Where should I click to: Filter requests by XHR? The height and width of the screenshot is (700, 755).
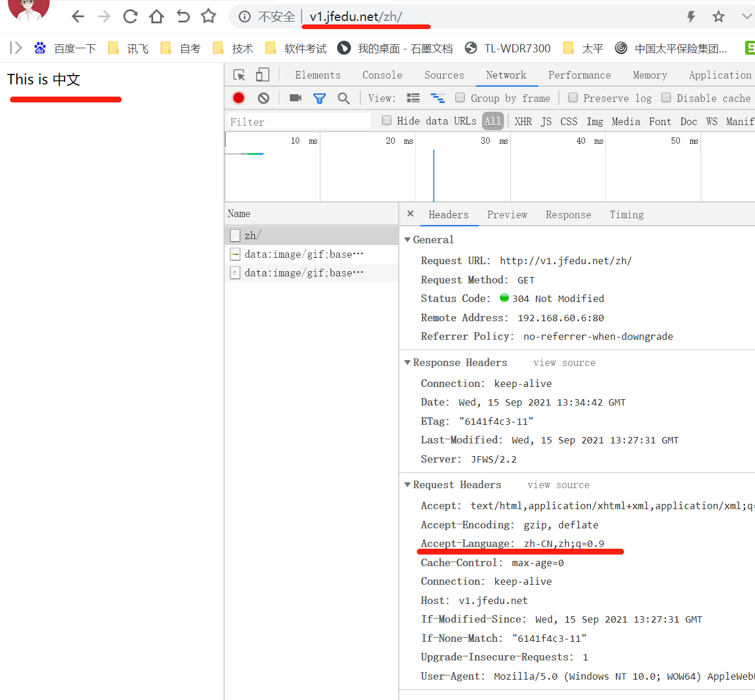click(x=523, y=122)
